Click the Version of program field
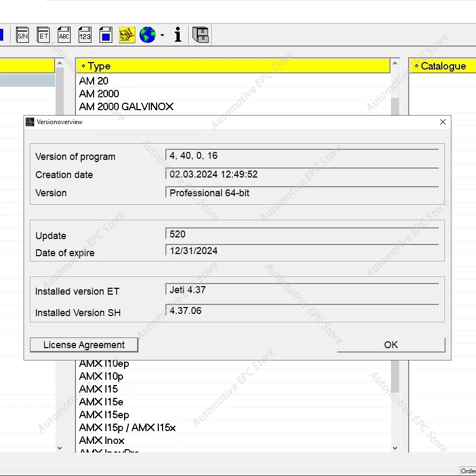This screenshot has height=476, width=476. pos(302,156)
